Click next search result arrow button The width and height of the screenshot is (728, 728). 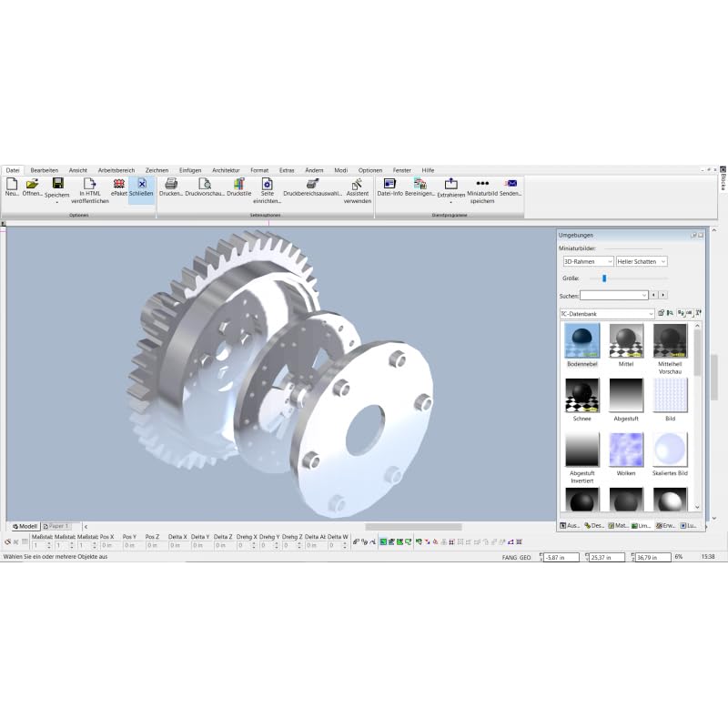[663, 295]
